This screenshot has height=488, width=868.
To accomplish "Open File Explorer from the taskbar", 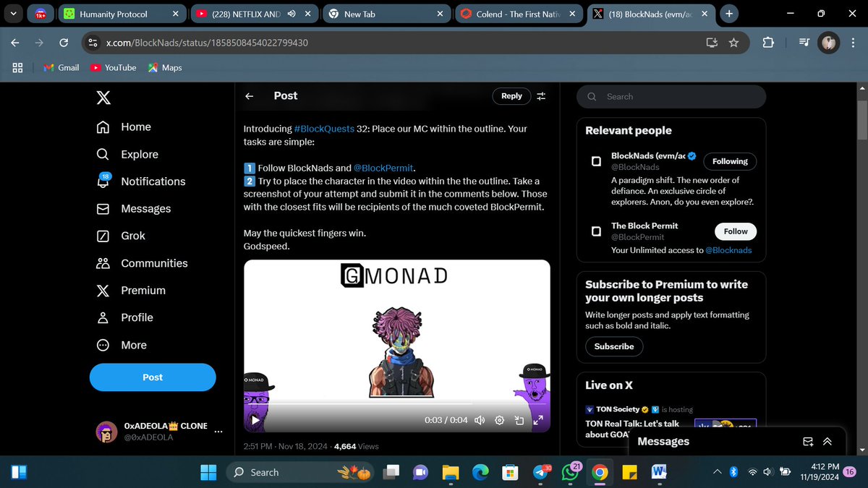I will (450, 472).
